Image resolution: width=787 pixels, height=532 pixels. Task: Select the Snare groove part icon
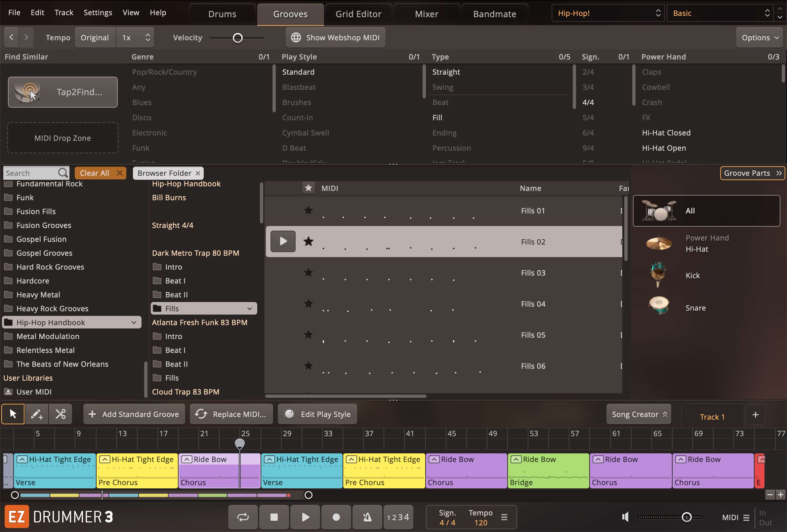click(x=659, y=306)
